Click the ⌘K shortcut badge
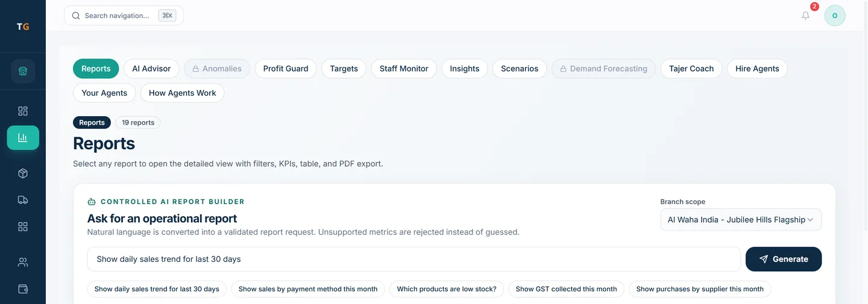This screenshot has width=868, height=304. 167,16
